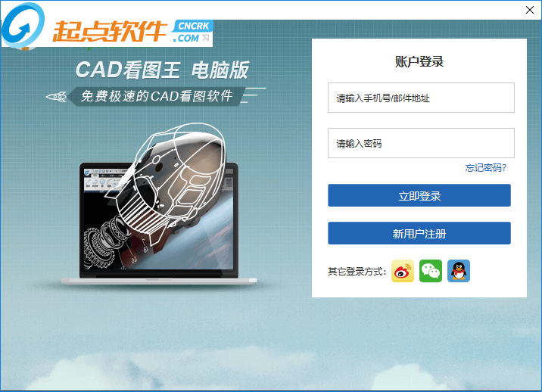Click the small rocket icon beside the banner
Viewport: 542px width, 392px height.
pyautogui.click(x=57, y=97)
